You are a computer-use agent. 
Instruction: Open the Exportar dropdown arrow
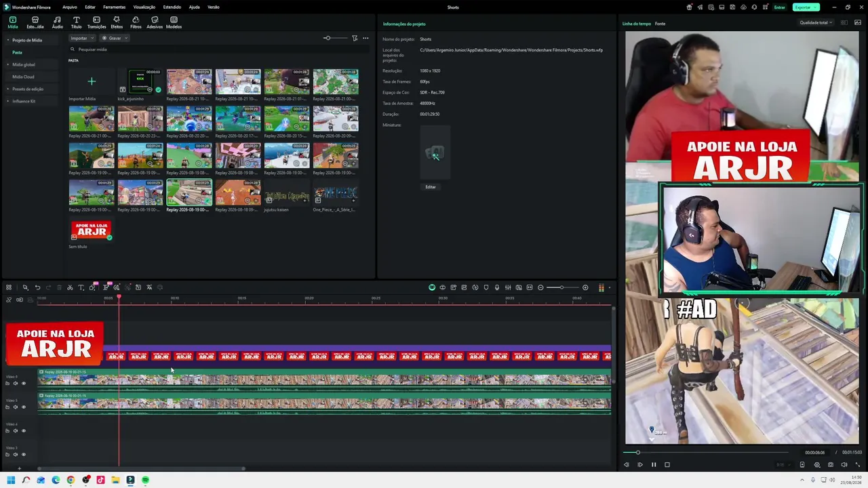pos(815,7)
